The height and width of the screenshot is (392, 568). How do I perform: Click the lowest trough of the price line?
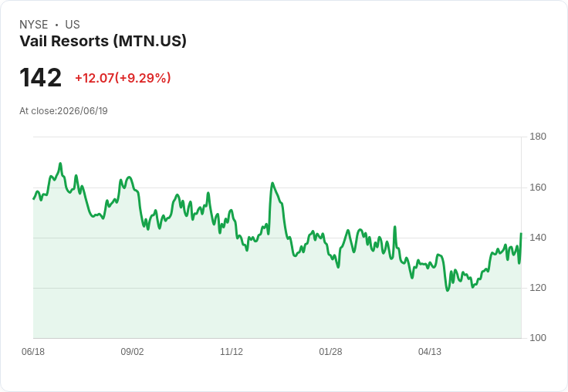(448, 290)
